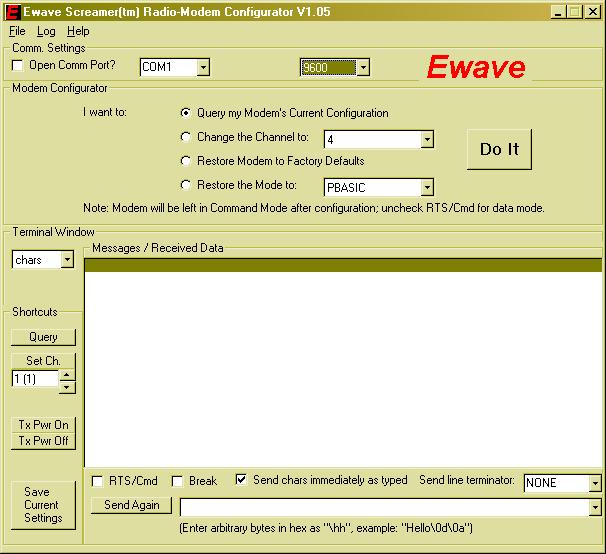
Task: Open the Log menu
Action: (x=46, y=31)
